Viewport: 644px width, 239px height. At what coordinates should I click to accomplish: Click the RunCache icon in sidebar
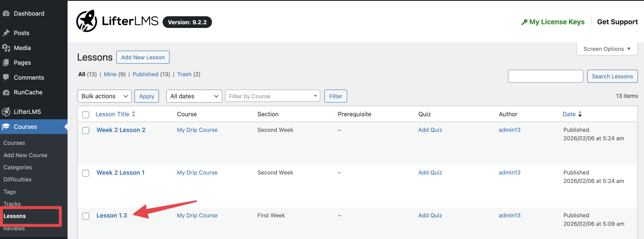(x=6, y=92)
